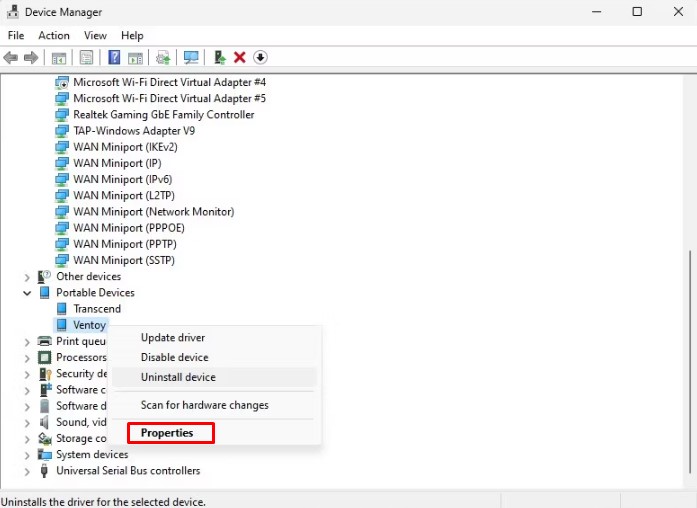
Task: Select WAN Miniport (Network Monitor)
Action: [154, 212]
